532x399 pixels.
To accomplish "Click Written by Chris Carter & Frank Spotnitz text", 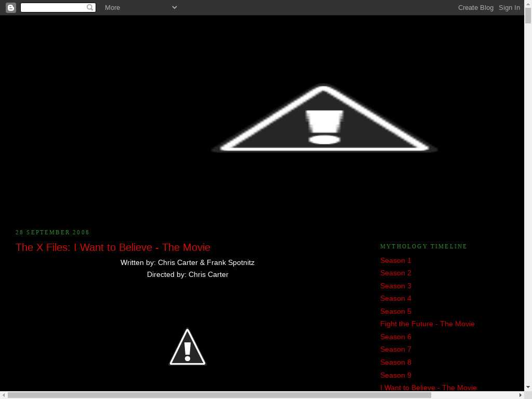I will [x=187, y=262].
